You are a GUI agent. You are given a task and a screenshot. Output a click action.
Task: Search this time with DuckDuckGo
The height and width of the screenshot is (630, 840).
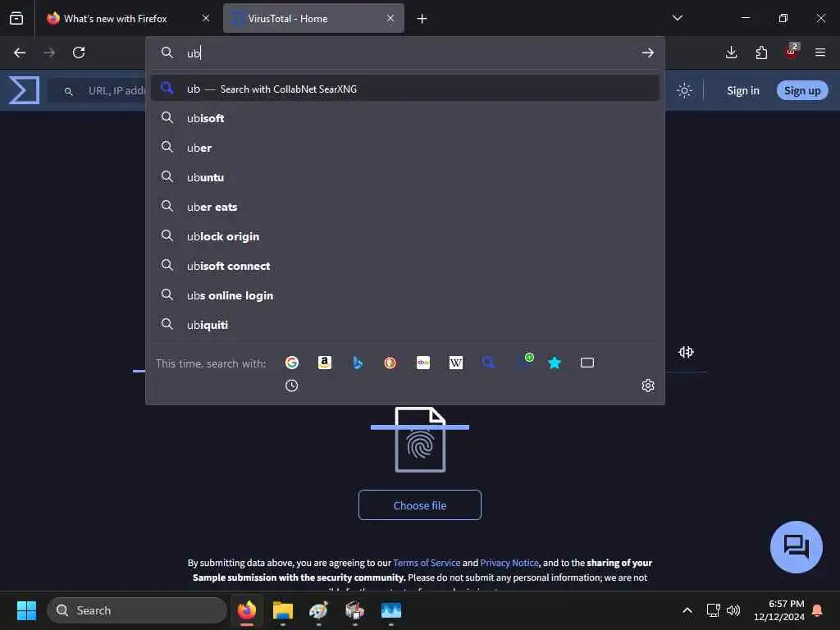(390, 363)
